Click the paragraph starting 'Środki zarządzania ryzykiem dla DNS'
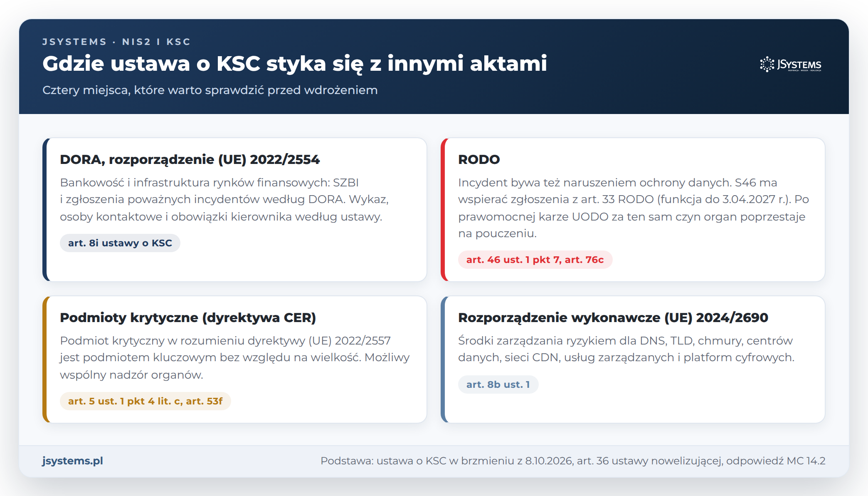The image size is (868, 496). tap(626, 349)
